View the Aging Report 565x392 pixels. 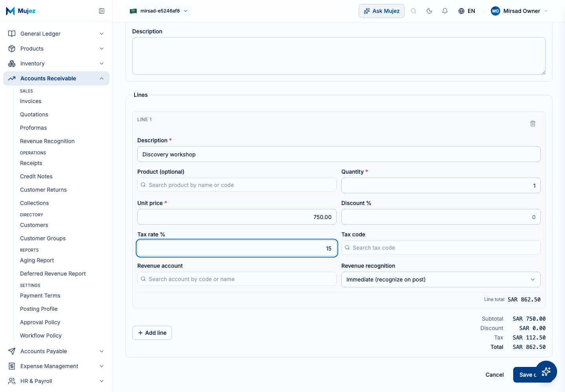pyautogui.click(x=37, y=260)
